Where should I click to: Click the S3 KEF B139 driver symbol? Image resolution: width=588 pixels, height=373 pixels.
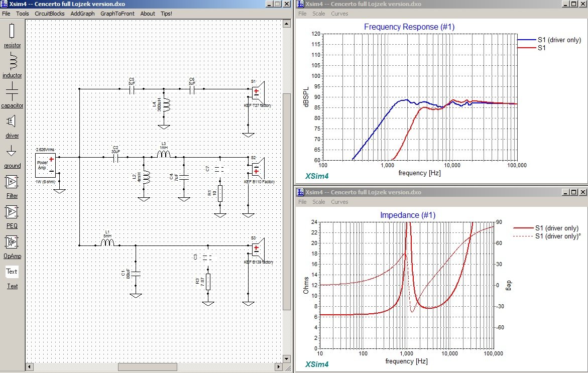258,248
